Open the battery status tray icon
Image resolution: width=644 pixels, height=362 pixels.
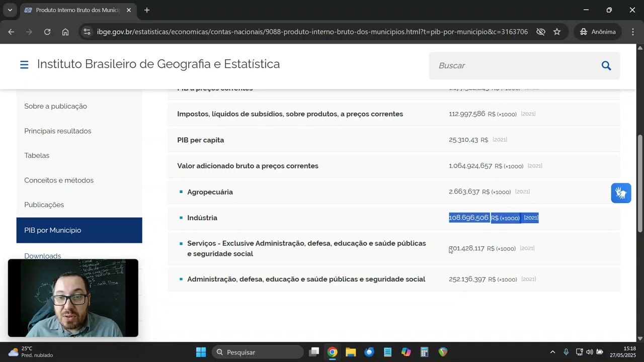pyautogui.click(x=600, y=352)
